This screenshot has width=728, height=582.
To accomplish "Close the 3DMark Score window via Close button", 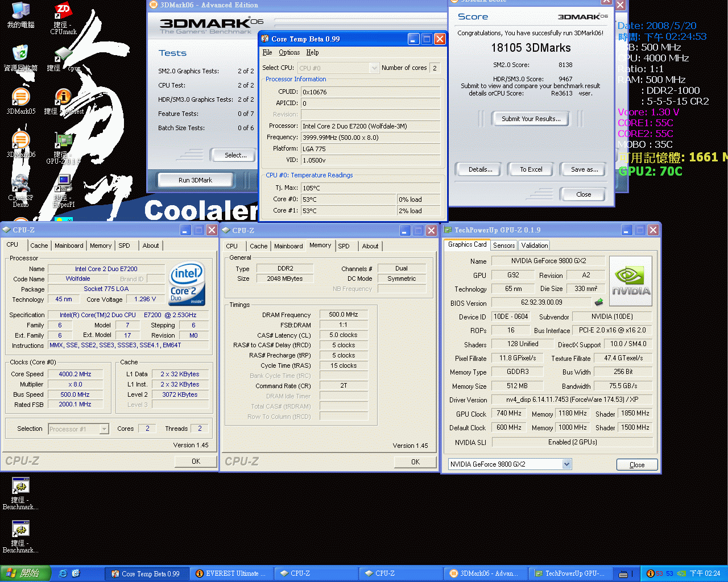I will coord(584,194).
